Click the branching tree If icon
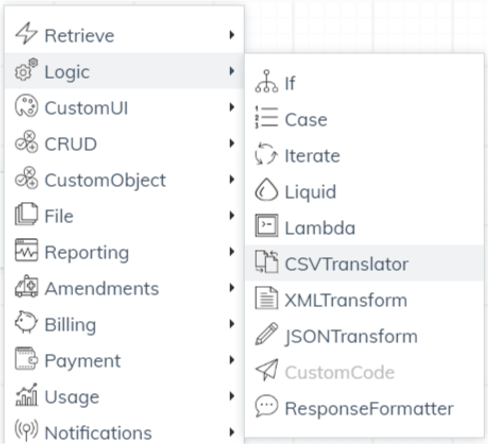488x444 pixels. point(266,81)
